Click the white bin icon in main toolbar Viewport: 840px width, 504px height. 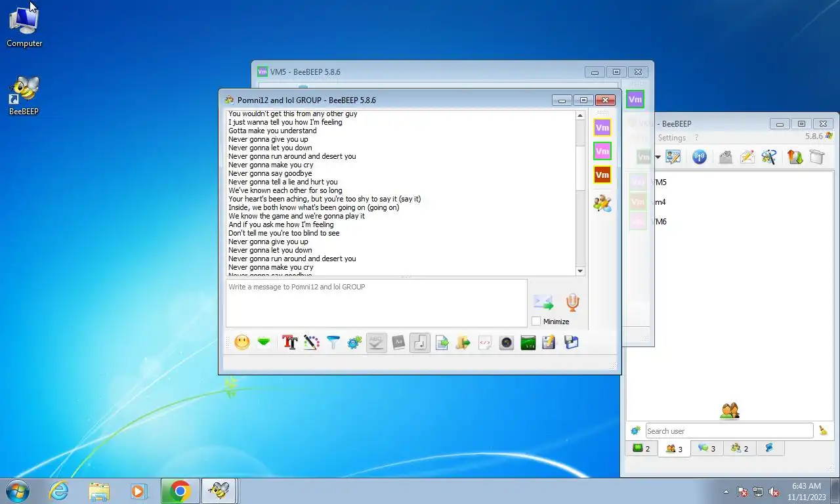pyautogui.click(x=816, y=157)
